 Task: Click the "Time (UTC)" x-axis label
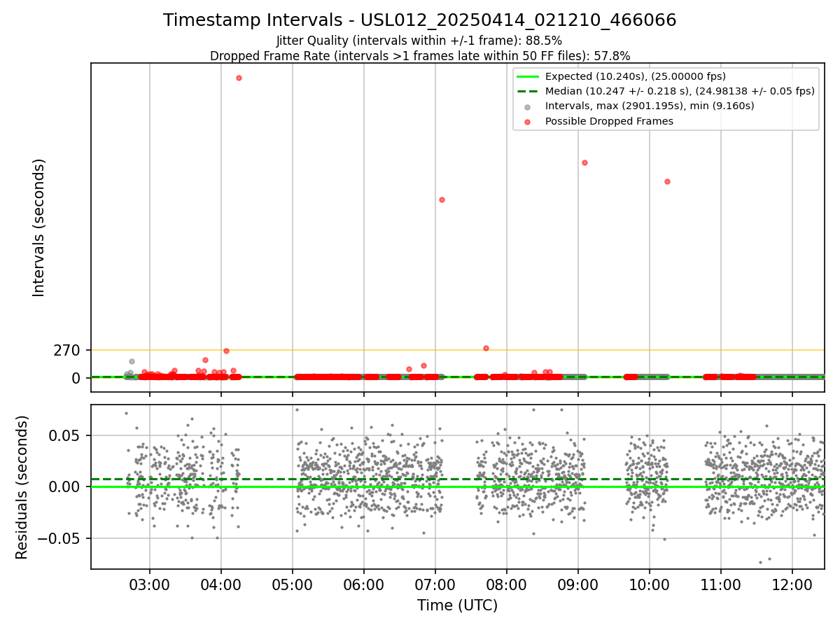457,605
